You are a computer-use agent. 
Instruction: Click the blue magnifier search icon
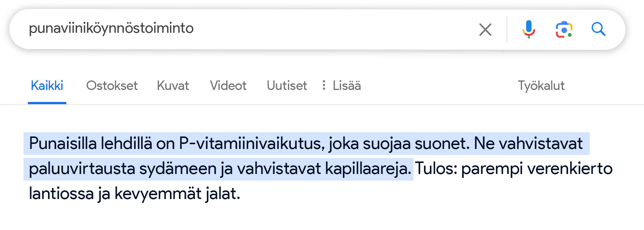point(598,29)
